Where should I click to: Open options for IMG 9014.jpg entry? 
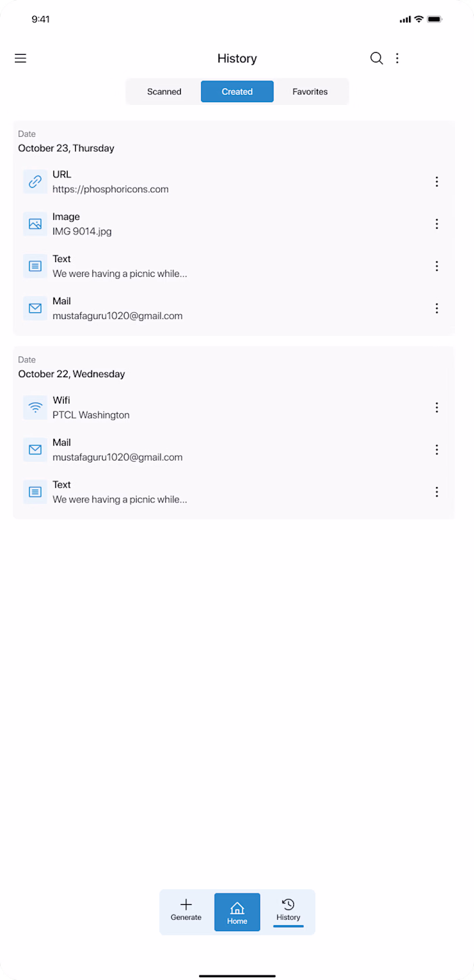(437, 223)
